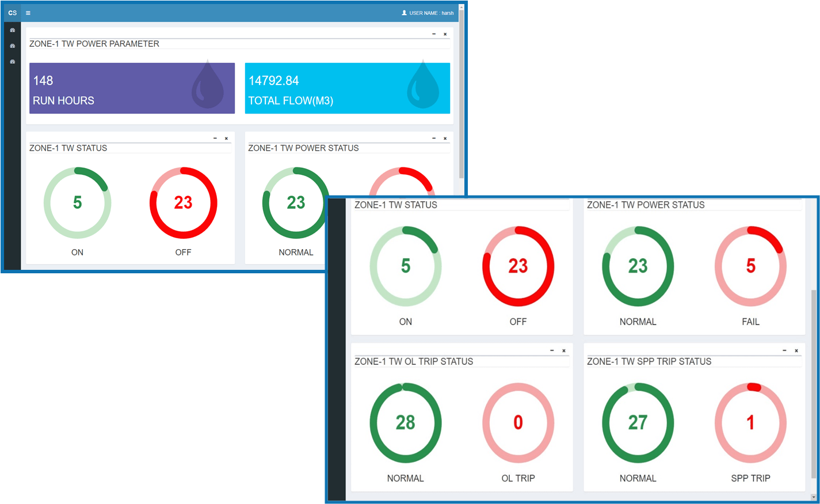Viewport: 820px width, 504px height.
Task: Open the topmost dashboard gauge icon in sidebar
Action: coord(12,30)
